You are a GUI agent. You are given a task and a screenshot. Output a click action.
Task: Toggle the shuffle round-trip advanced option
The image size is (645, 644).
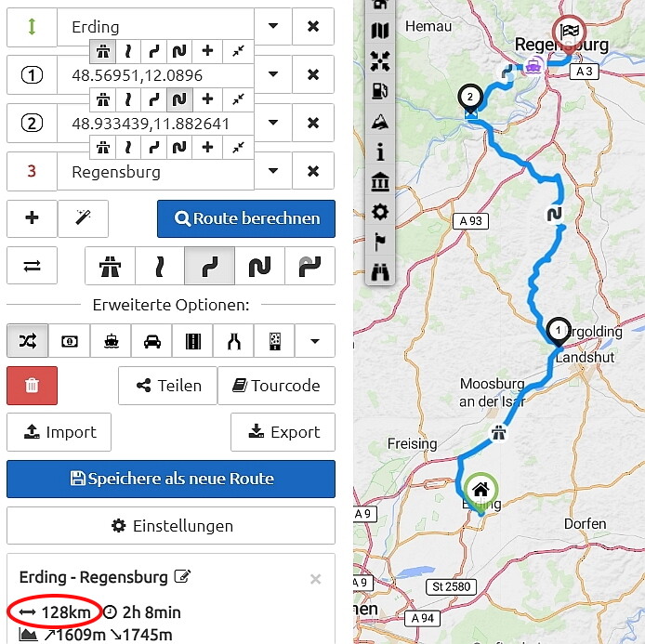[x=28, y=341]
